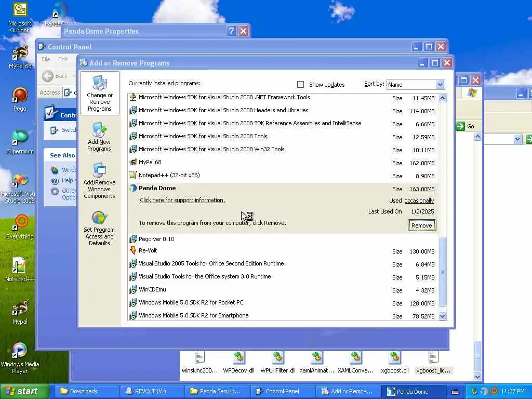Click the Notepad++ (32-bit x86) list icon
The image size is (532, 399).
pos(133,176)
